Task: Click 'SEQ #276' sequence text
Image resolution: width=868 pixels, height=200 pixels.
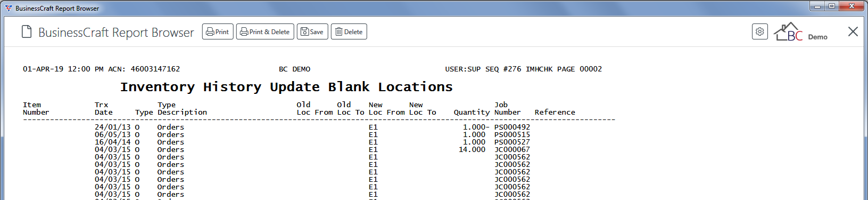Action: click(x=503, y=69)
